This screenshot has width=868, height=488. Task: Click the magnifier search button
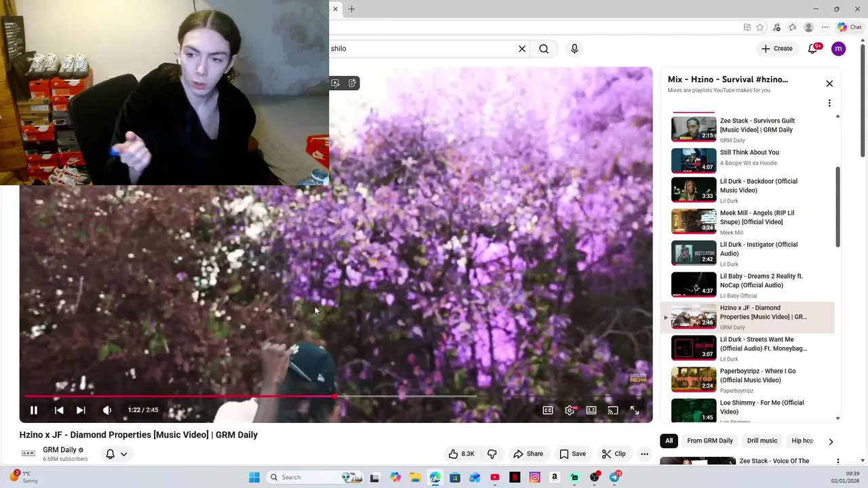coord(544,49)
